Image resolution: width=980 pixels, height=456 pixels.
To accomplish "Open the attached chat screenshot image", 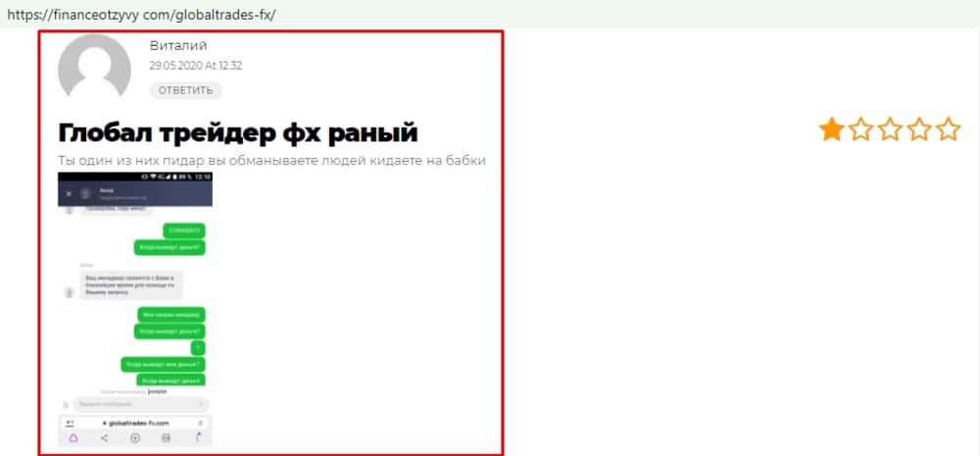I will (x=135, y=310).
